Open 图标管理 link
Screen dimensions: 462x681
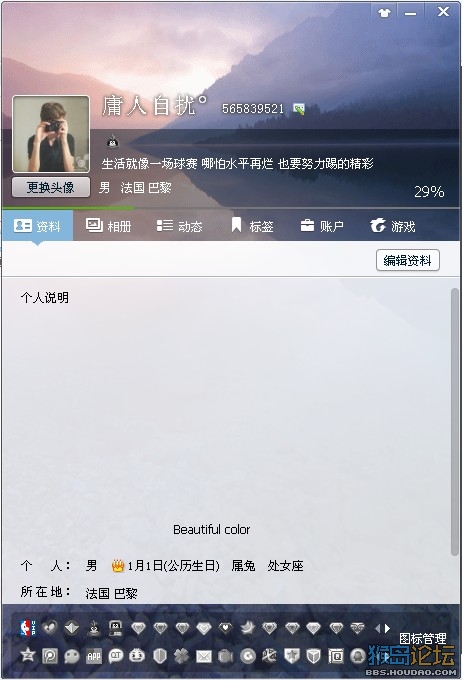(422, 638)
